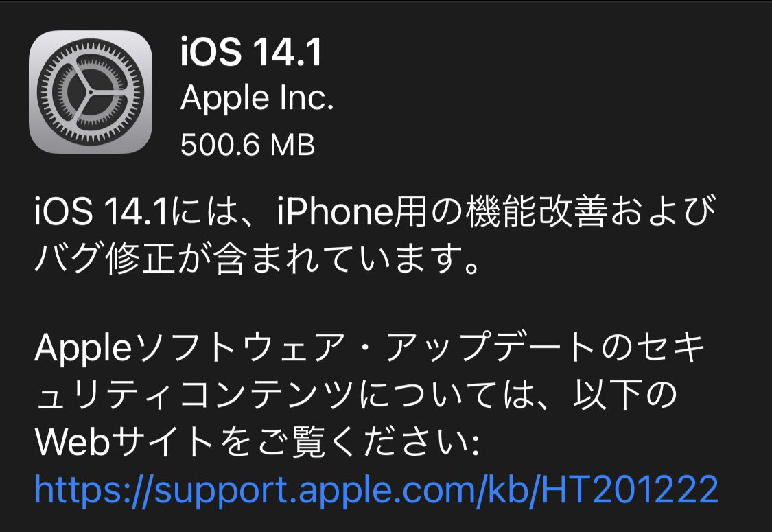Select the iOS 14.1 title heading
Viewport: 772px width, 532px height.
pos(251,51)
